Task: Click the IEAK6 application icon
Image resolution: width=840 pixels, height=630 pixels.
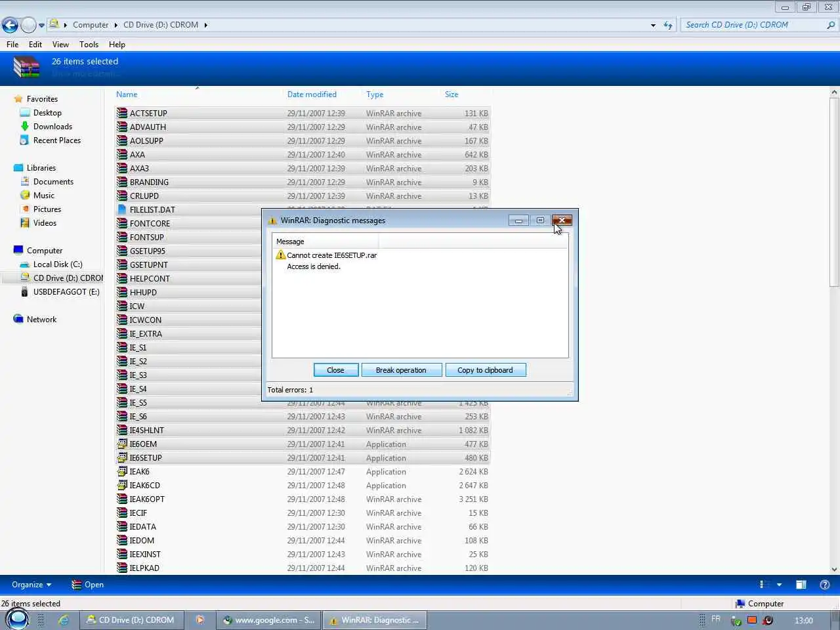Action: [x=122, y=471]
